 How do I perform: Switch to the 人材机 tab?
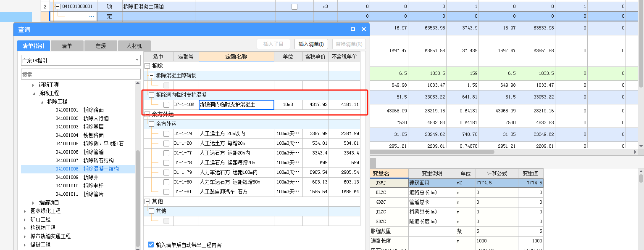(134, 46)
